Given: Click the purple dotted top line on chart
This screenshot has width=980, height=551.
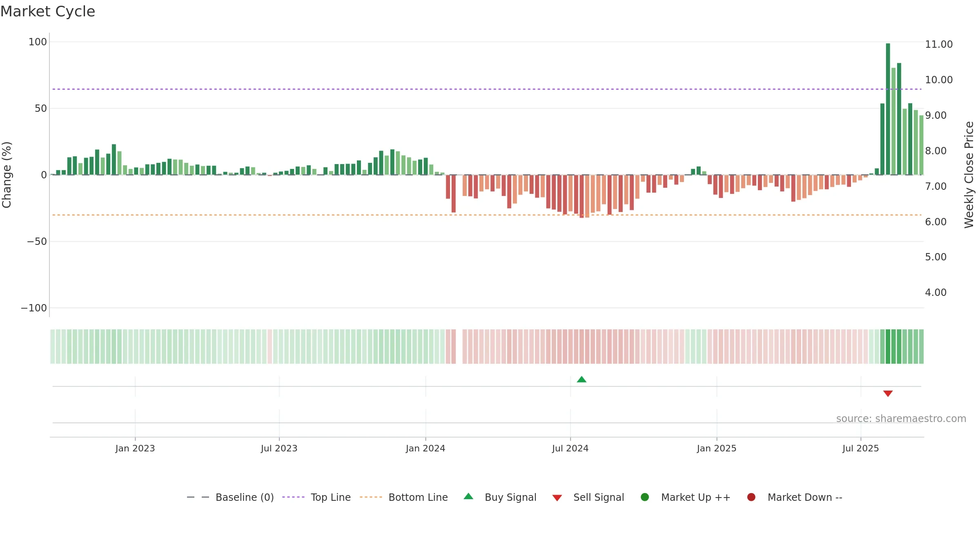Looking at the screenshot, I should point(487,89).
